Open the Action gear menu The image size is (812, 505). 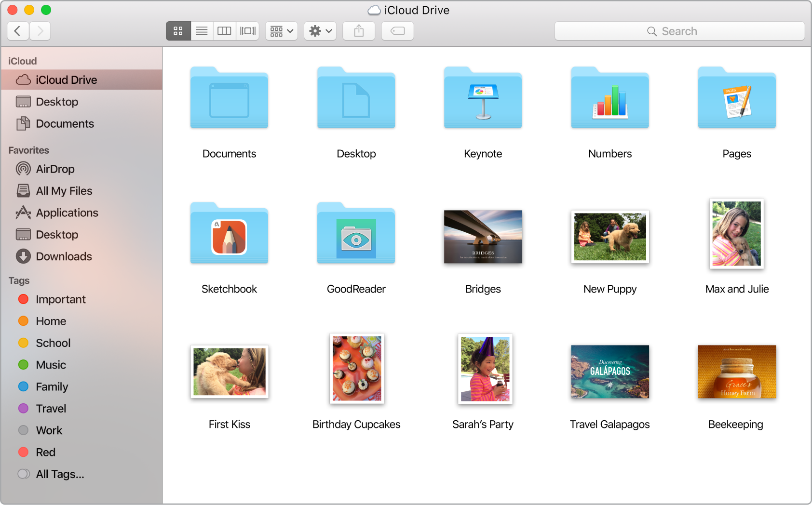pos(320,31)
